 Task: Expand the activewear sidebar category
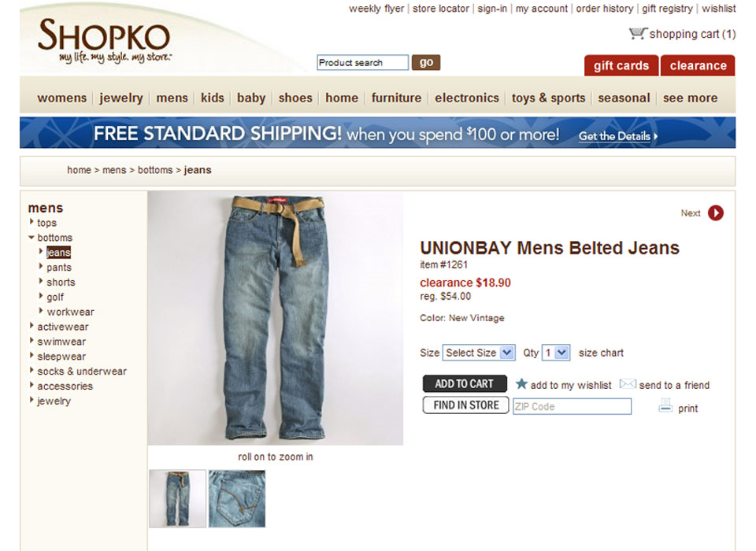tap(31, 326)
